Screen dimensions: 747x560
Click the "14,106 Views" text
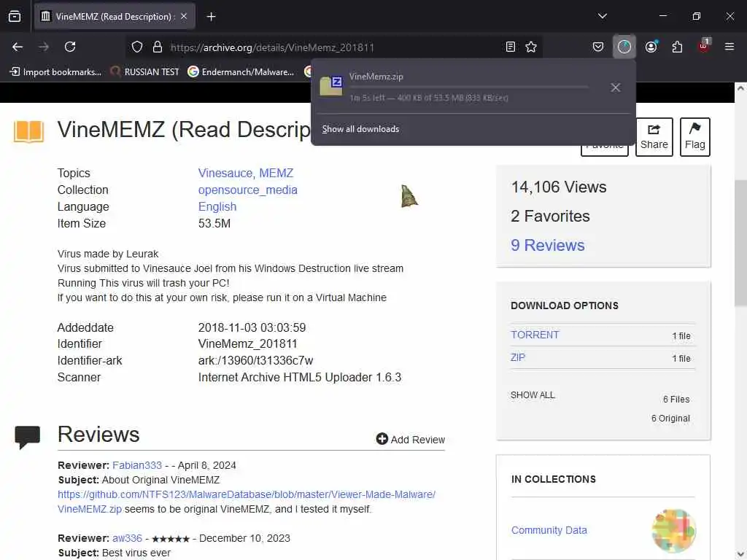pos(559,187)
